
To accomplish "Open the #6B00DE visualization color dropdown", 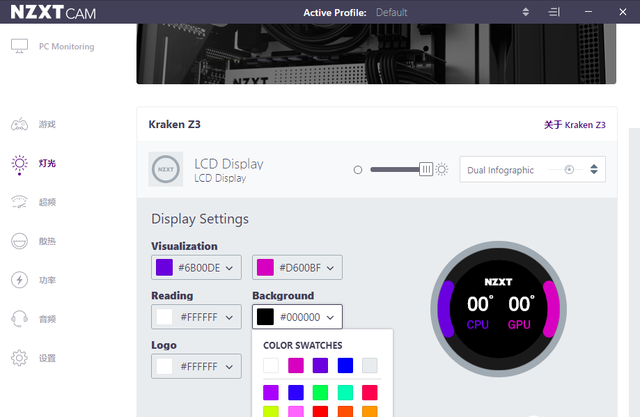I will tap(196, 268).
